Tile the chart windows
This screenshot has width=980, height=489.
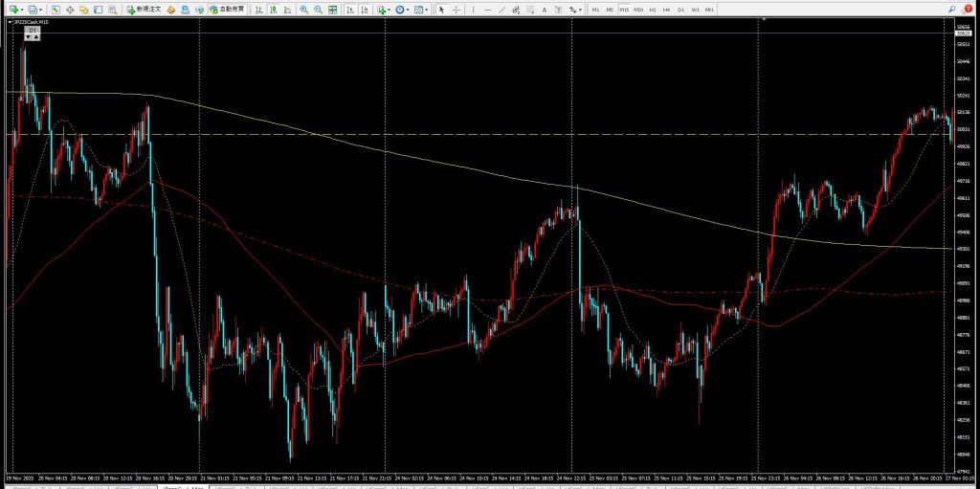[x=333, y=9]
